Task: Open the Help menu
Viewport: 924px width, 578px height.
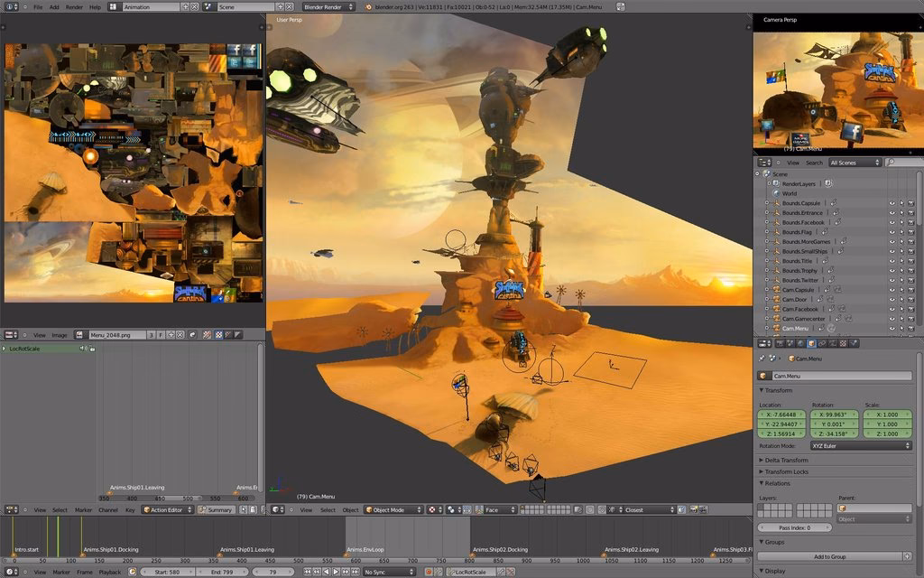Action: coord(94,7)
